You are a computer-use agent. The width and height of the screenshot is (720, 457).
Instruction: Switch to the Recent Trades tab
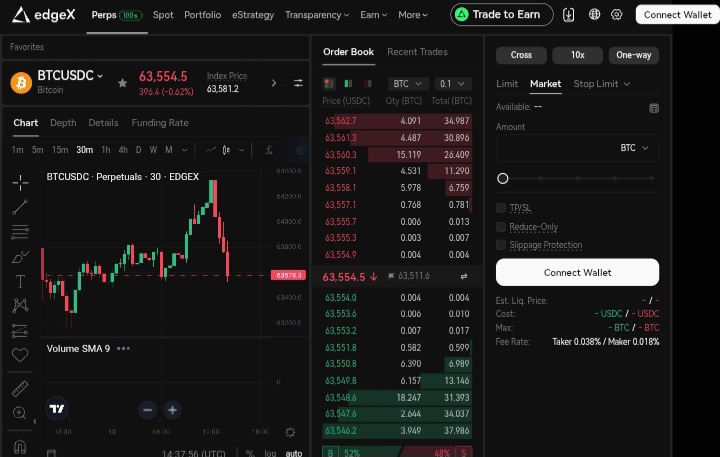(417, 52)
